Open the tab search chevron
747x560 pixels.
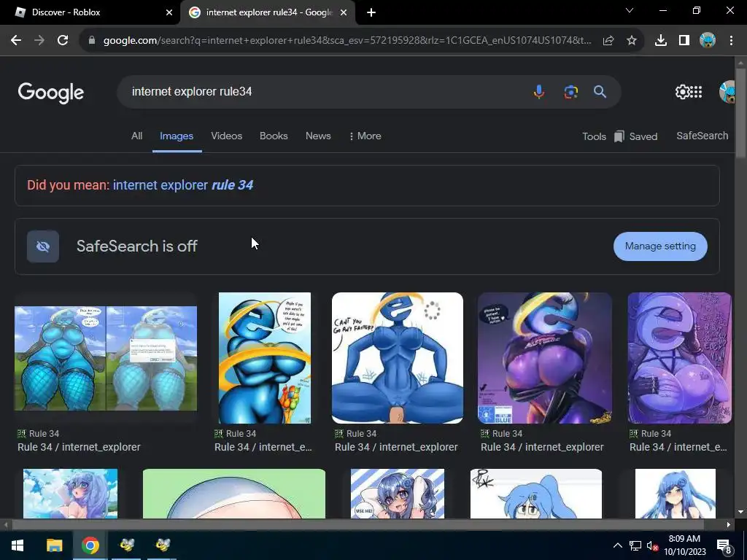coord(630,10)
